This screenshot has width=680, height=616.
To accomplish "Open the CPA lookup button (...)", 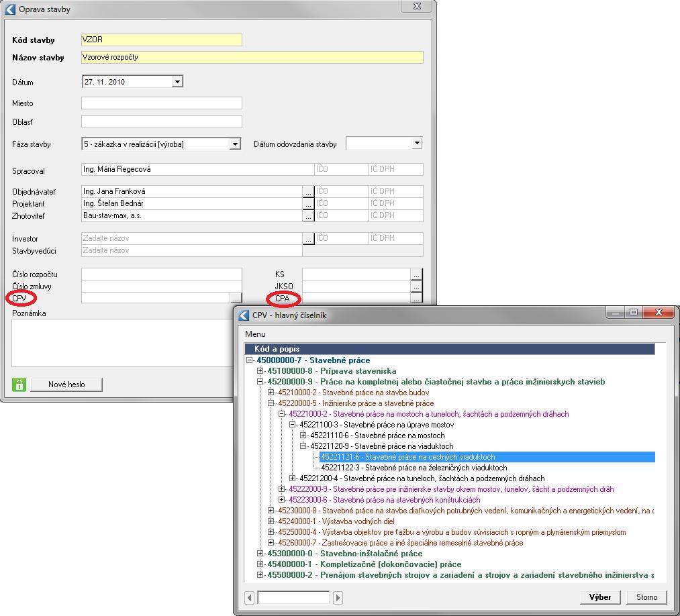I will (x=416, y=298).
